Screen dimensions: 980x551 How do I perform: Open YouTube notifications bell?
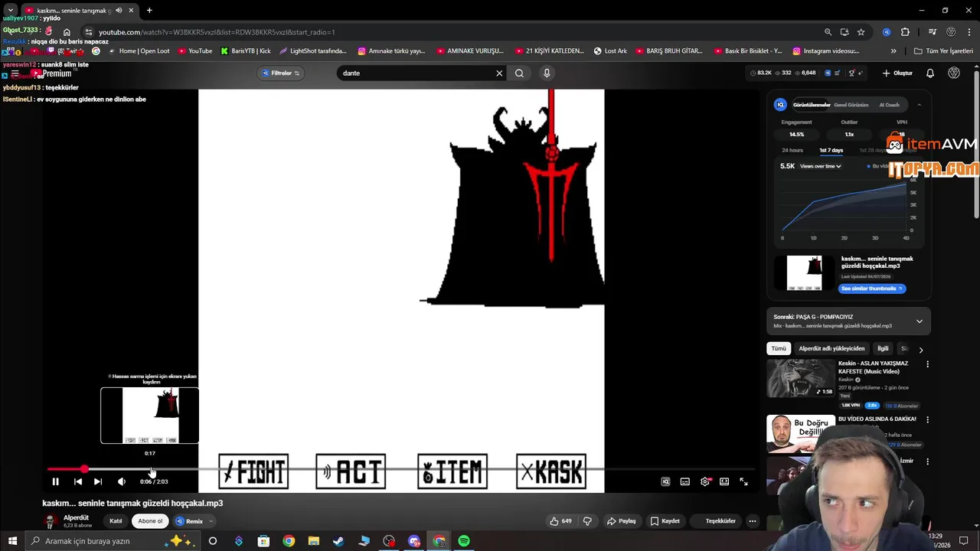click(930, 73)
